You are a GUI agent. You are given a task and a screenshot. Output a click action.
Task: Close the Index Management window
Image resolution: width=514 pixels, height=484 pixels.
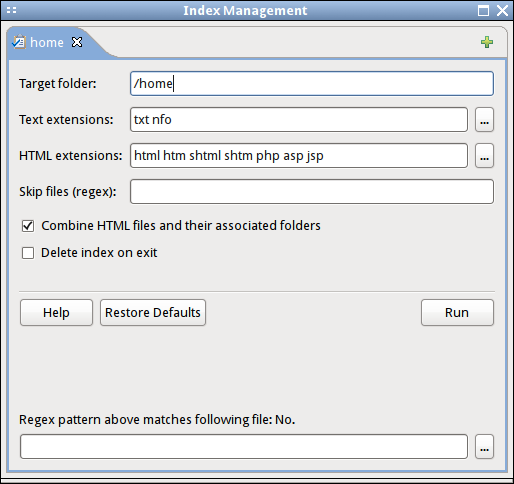pos(502,11)
